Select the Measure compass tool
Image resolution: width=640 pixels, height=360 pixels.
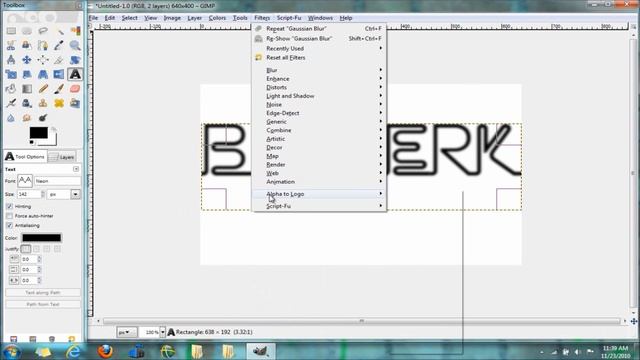[x=11, y=60]
